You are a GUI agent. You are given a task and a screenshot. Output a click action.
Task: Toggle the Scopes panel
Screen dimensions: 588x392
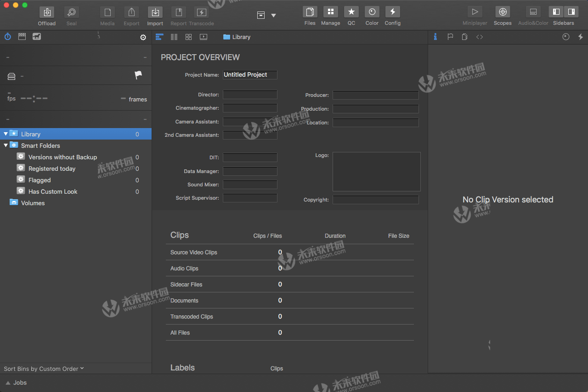tap(503, 12)
